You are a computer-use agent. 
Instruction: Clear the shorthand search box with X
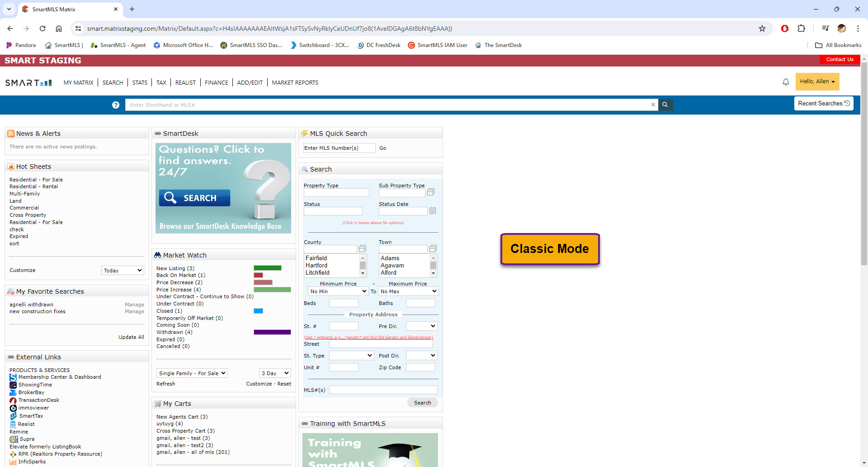tap(653, 105)
